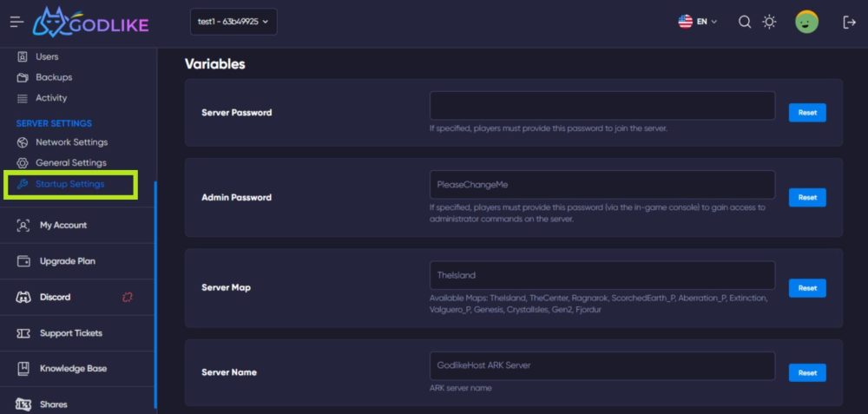Screen dimensions: 868x414
Task: Toggle the hamburger sidebar menu icon
Action: click(x=16, y=23)
